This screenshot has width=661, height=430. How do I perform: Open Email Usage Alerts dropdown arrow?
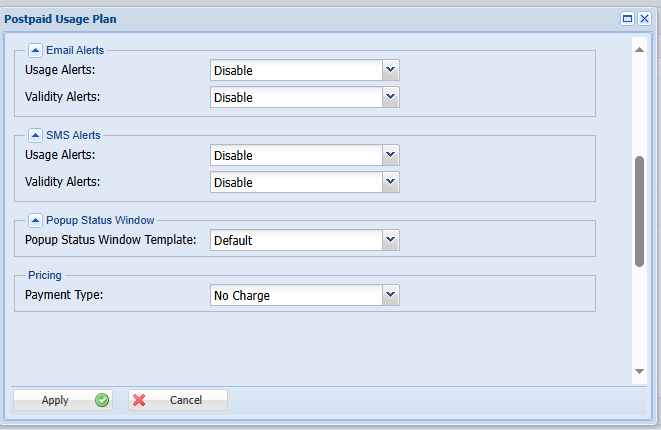[x=391, y=70]
